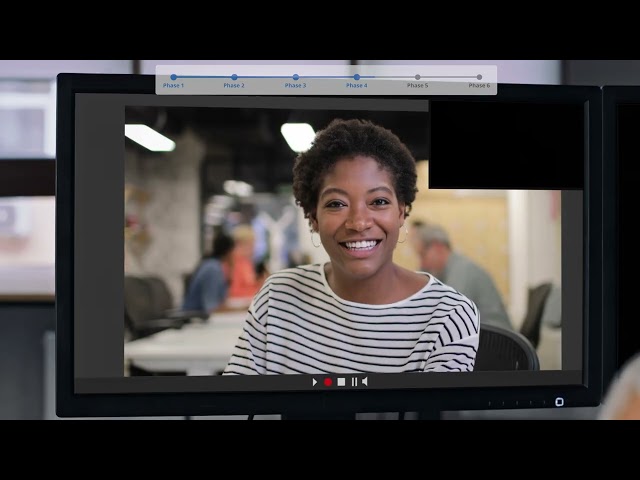
Task: Skip to the final Phase 6 dot
Action: (x=479, y=76)
